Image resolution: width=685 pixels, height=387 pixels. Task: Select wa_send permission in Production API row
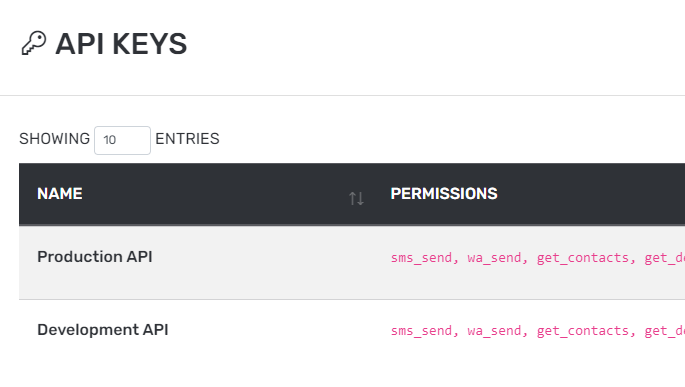pyautogui.click(x=494, y=258)
